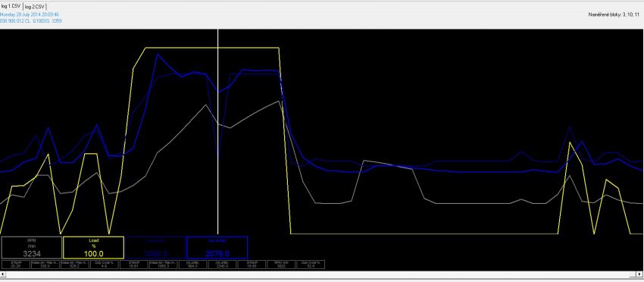This screenshot has height=282, width=644.
Task: Toggle the gray RPM channel box
Action: 32,247
